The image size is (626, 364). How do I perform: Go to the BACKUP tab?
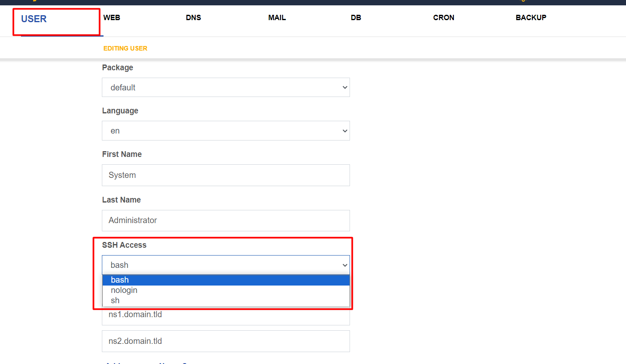pos(531,18)
